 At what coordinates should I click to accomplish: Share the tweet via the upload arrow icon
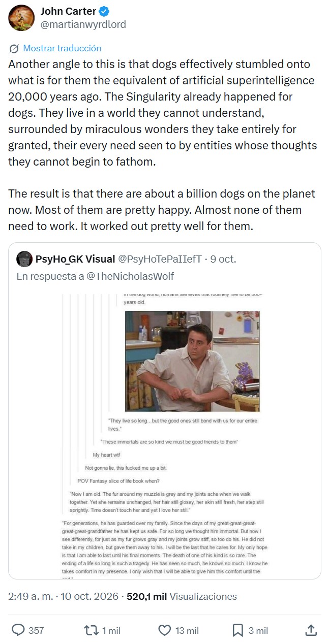point(311,630)
